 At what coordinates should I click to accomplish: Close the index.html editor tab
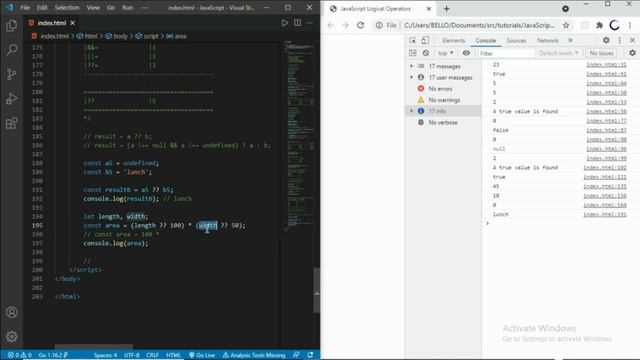(x=72, y=23)
